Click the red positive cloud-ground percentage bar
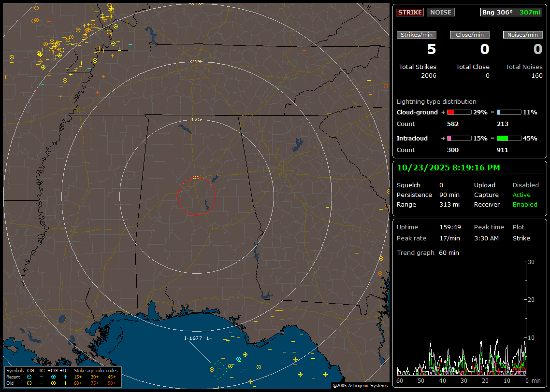Screen dimensions: 550x392 click(x=459, y=112)
